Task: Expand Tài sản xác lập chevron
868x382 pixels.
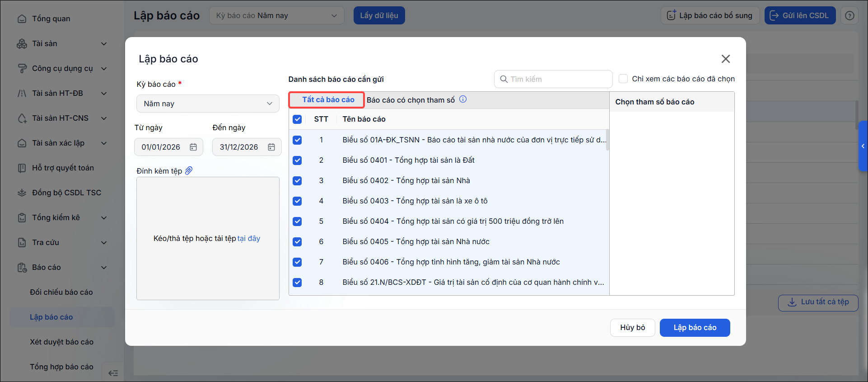Action: coord(104,143)
